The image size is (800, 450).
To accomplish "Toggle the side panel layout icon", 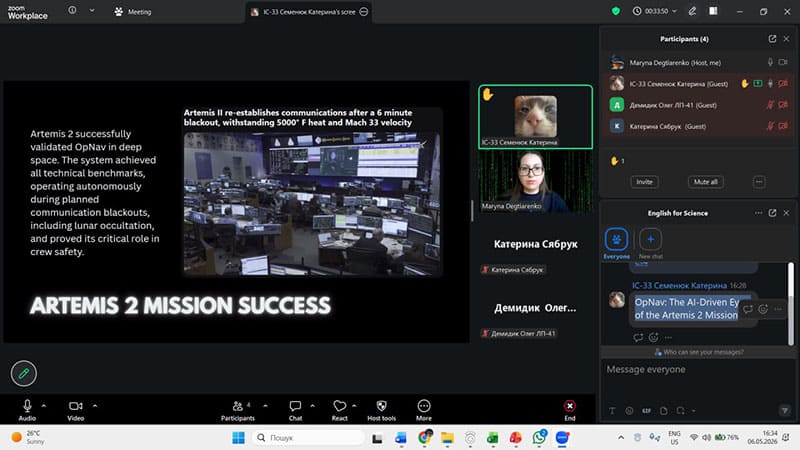I will pyautogui.click(x=713, y=11).
